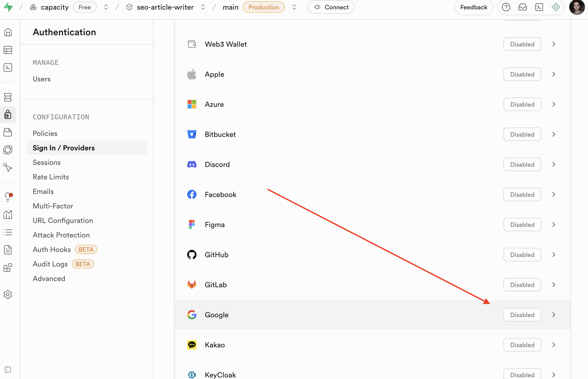This screenshot has width=588, height=379.
Task: Open URL Configuration page
Action: [x=63, y=221]
